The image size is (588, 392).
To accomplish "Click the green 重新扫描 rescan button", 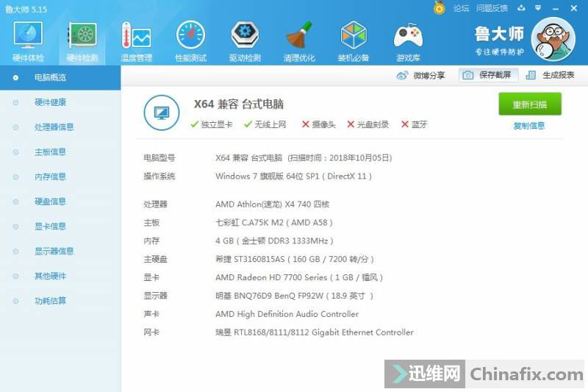I will tap(530, 104).
